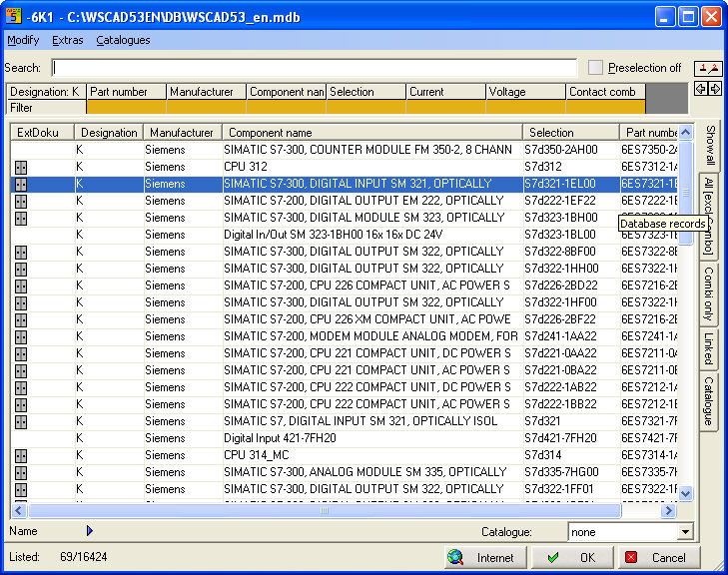Open ExtDoku icon for S7d221-0BA22 row
The image size is (728, 575).
pyautogui.click(x=20, y=370)
